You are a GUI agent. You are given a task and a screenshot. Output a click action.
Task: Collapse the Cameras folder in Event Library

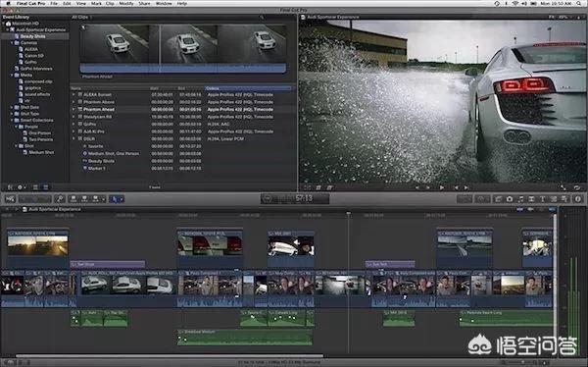coord(12,43)
